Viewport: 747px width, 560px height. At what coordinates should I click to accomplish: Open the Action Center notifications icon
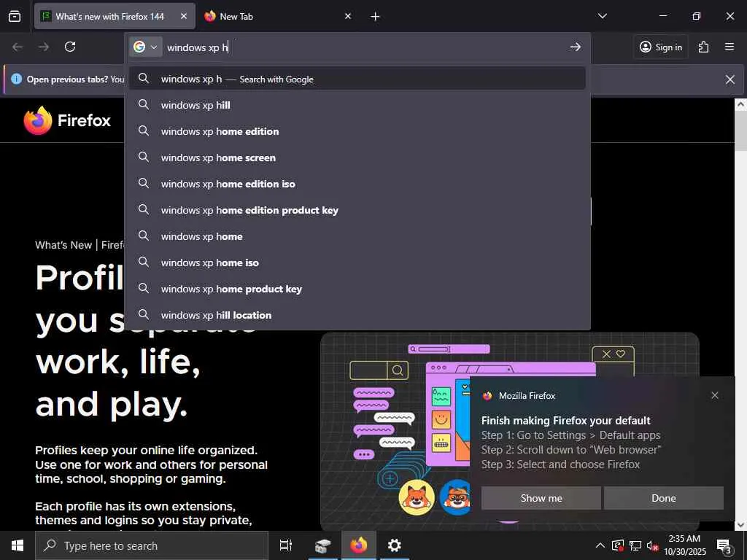[724, 545]
